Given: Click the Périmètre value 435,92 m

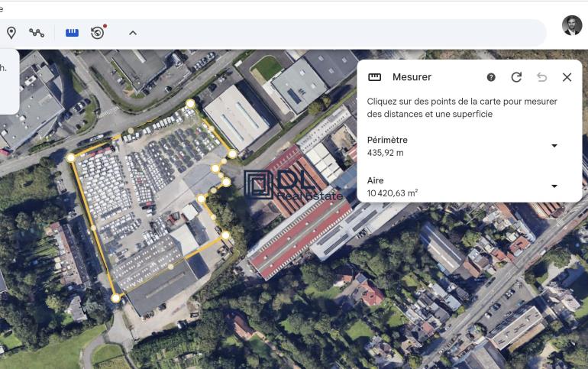Looking at the screenshot, I should [x=385, y=153].
